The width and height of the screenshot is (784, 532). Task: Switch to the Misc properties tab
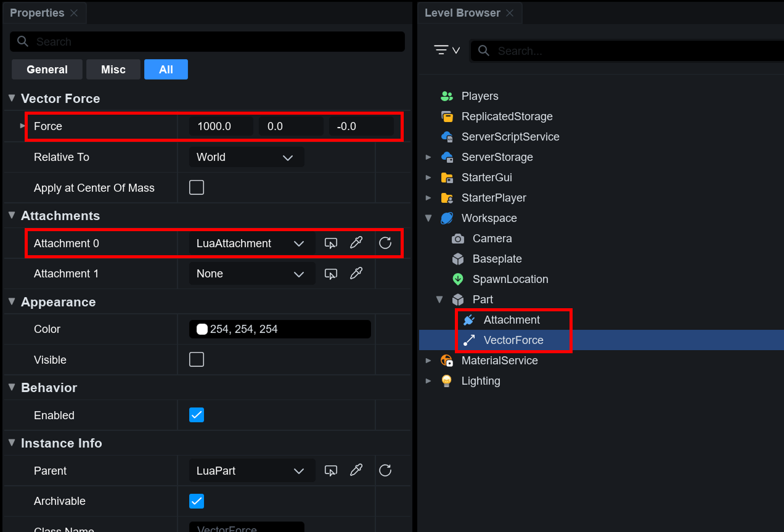113,70
